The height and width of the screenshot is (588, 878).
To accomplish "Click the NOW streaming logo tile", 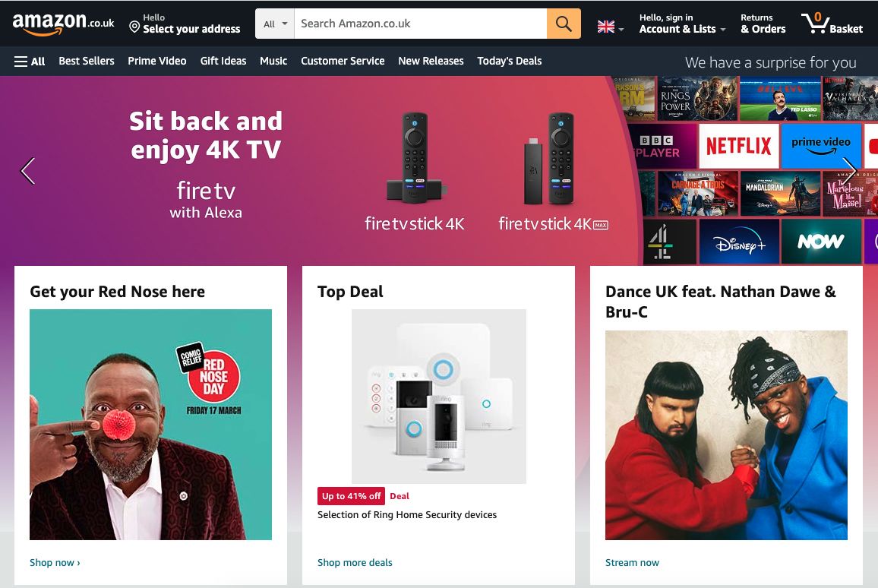I will (x=820, y=242).
